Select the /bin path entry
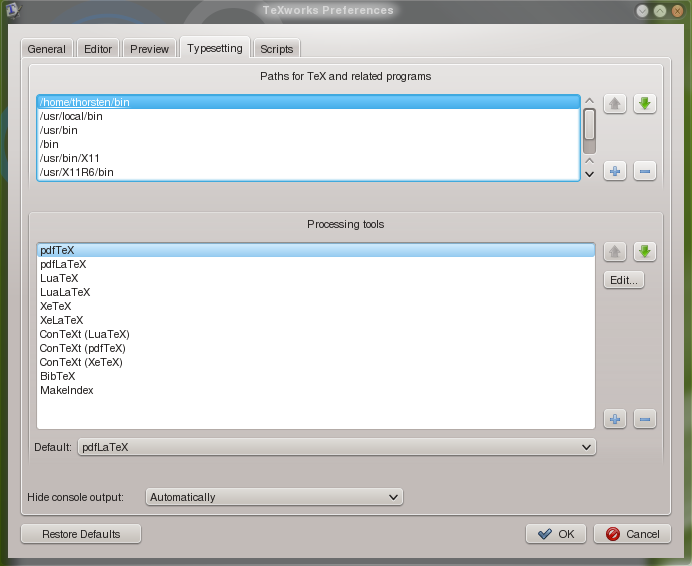 pos(308,144)
